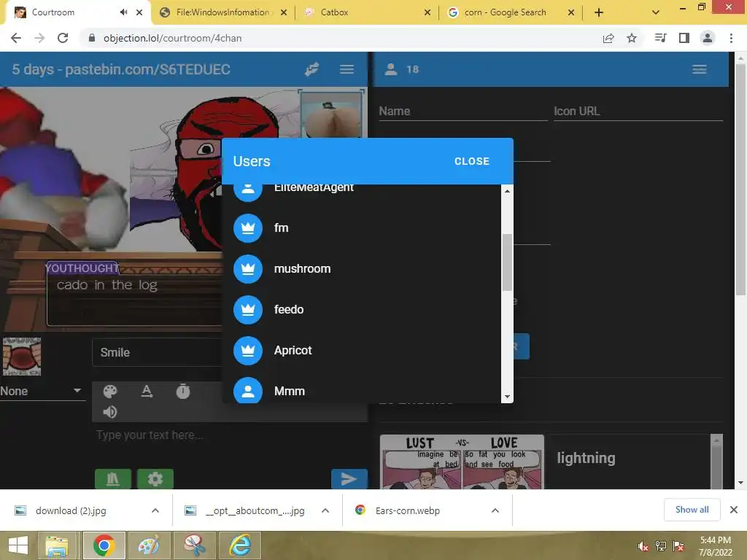
Task: Open Snipping Tool from the taskbar
Action: tap(194, 545)
